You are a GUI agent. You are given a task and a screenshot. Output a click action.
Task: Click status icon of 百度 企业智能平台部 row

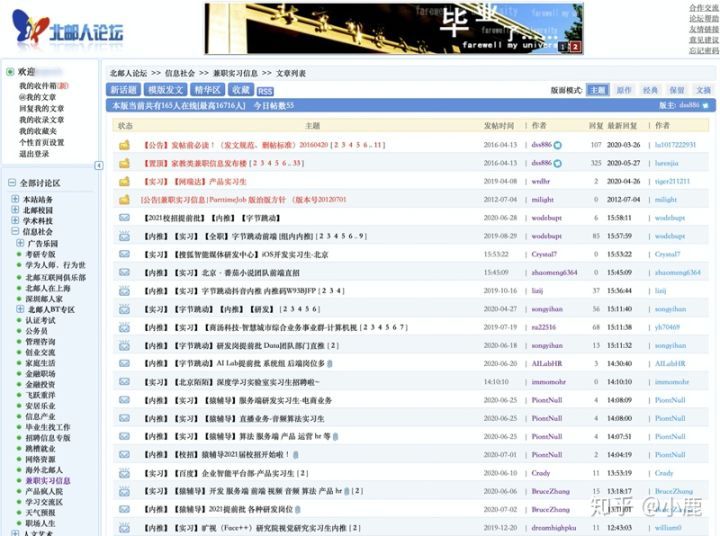click(x=124, y=473)
